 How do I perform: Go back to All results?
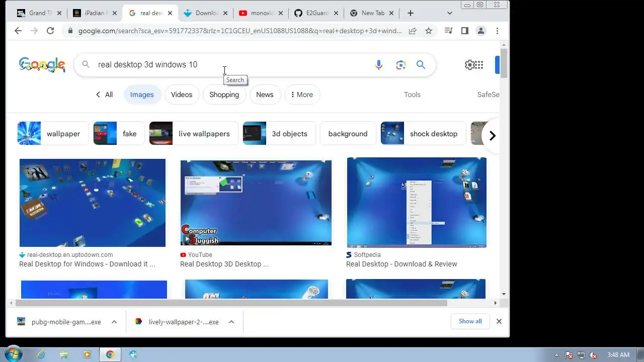104,95
